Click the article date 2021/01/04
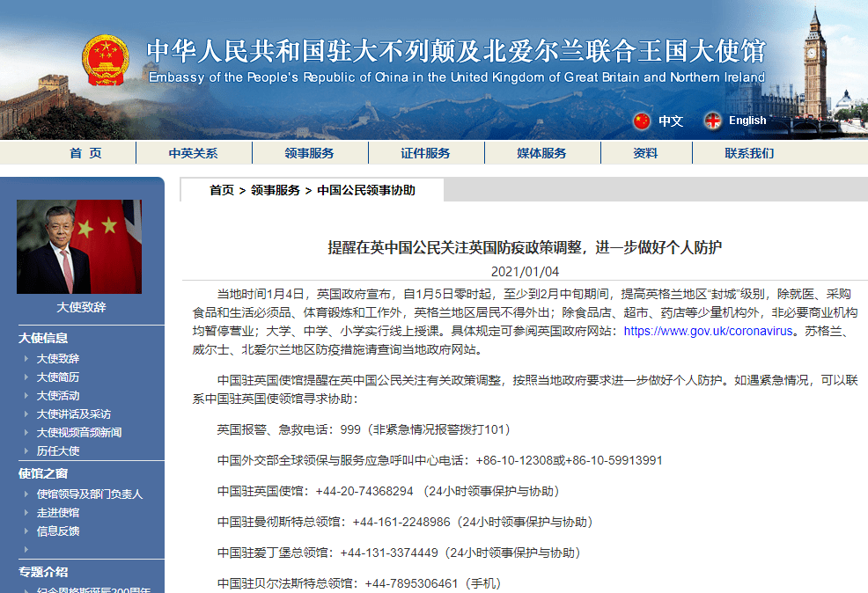This screenshot has width=868, height=593. [x=525, y=272]
